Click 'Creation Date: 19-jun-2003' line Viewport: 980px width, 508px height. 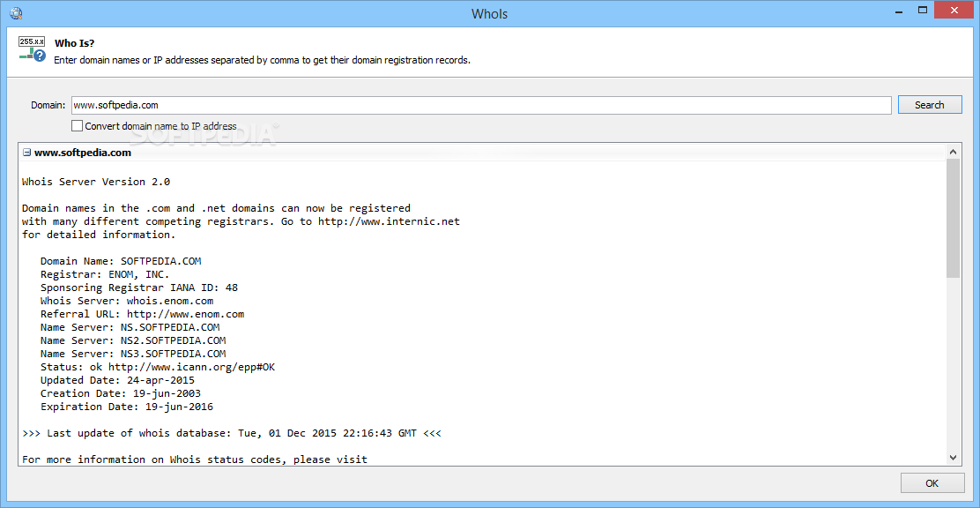coord(121,393)
